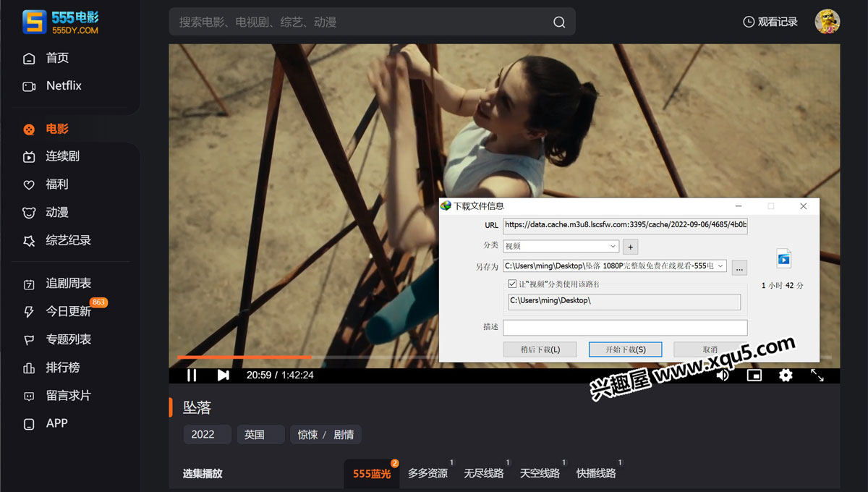Select the 无尽线路 source tab
This screenshot has height=492, width=868.
[x=484, y=473]
